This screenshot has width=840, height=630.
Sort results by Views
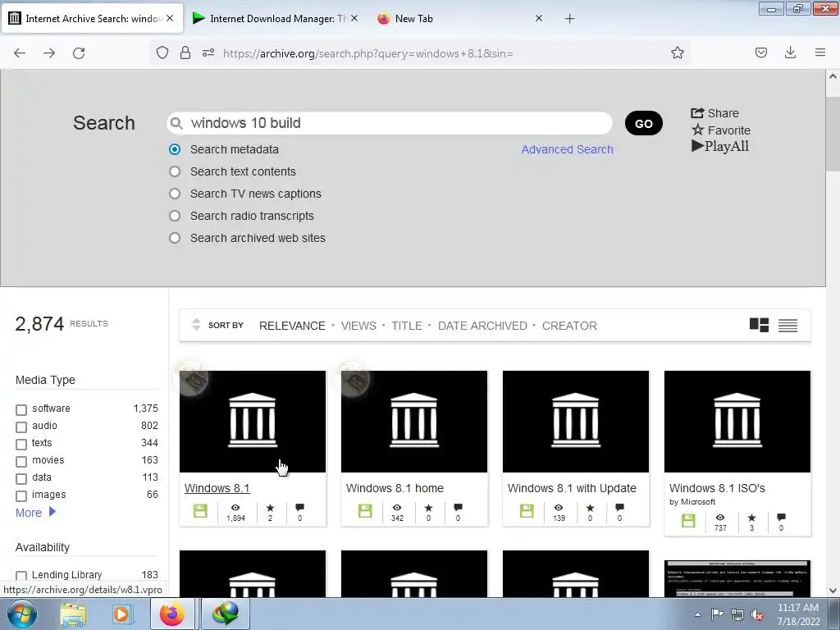pos(358,326)
